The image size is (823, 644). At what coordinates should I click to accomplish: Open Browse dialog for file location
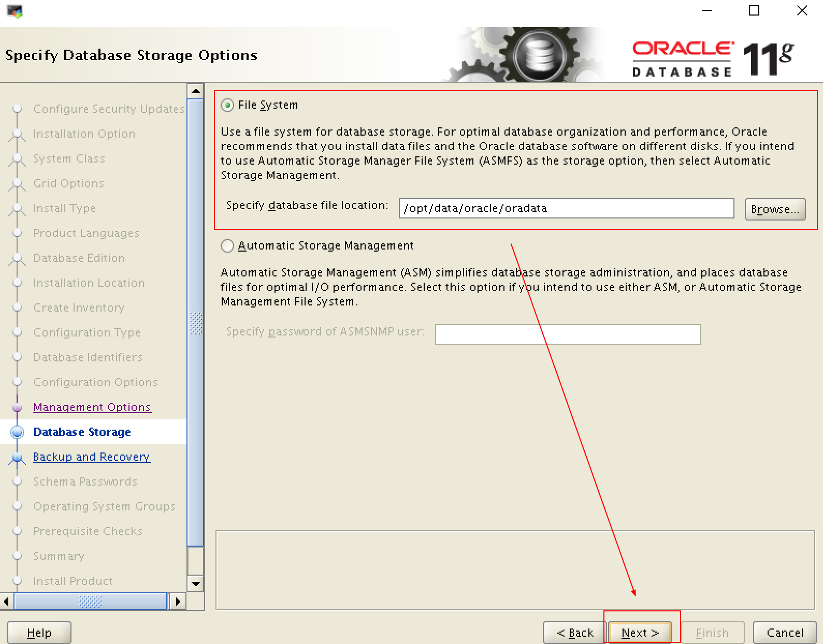774,209
